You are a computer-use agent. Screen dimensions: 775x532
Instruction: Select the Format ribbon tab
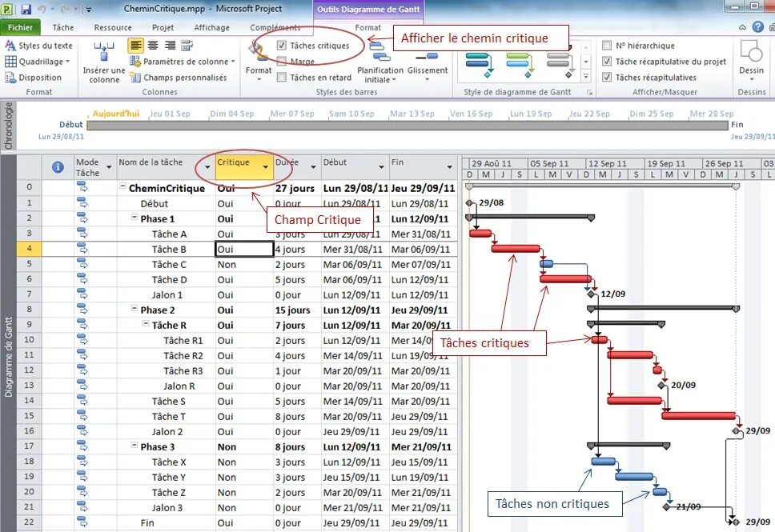point(367,28)
